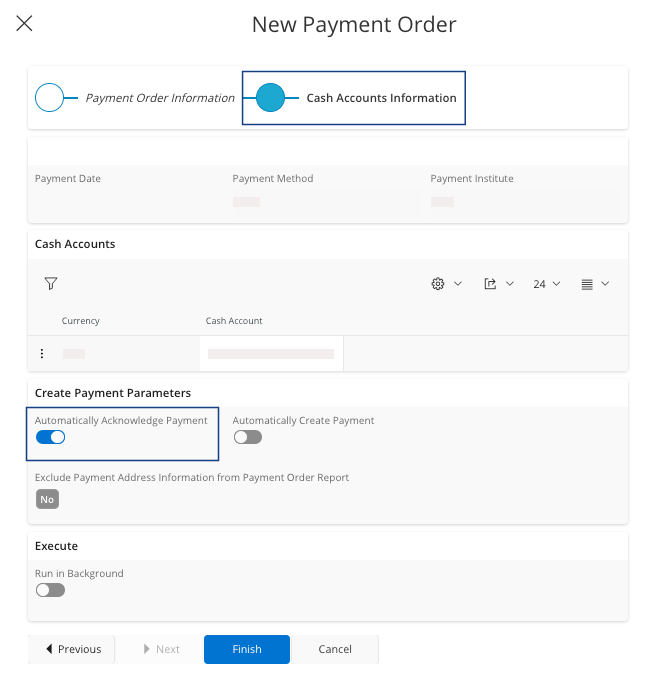Click the Cash Accounts Information step circle

point(270,97)
